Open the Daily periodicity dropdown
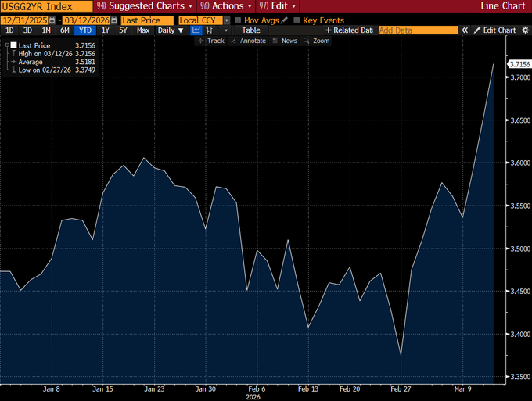 (171, 30)
